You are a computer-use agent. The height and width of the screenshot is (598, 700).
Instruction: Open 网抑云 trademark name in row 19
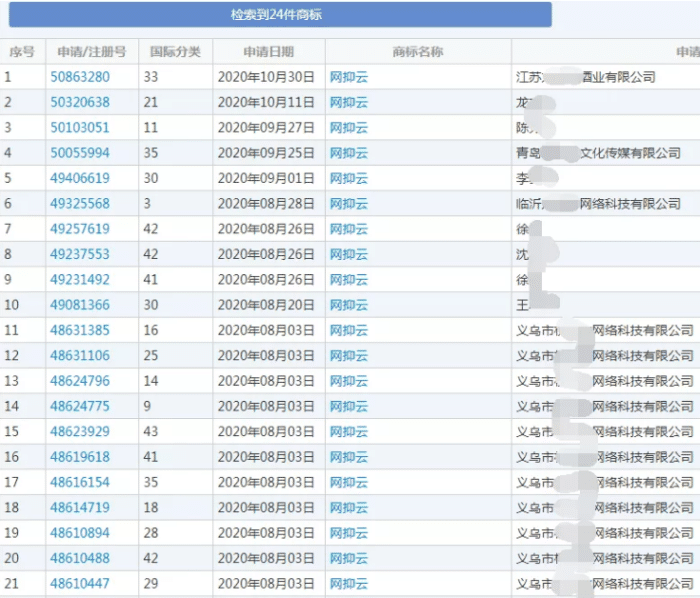(x=349, y=533)
